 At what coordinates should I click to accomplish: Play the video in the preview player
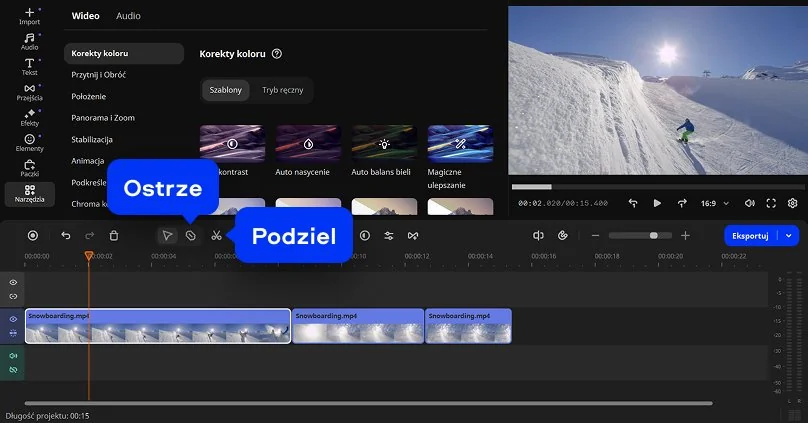tap(657, 203)
